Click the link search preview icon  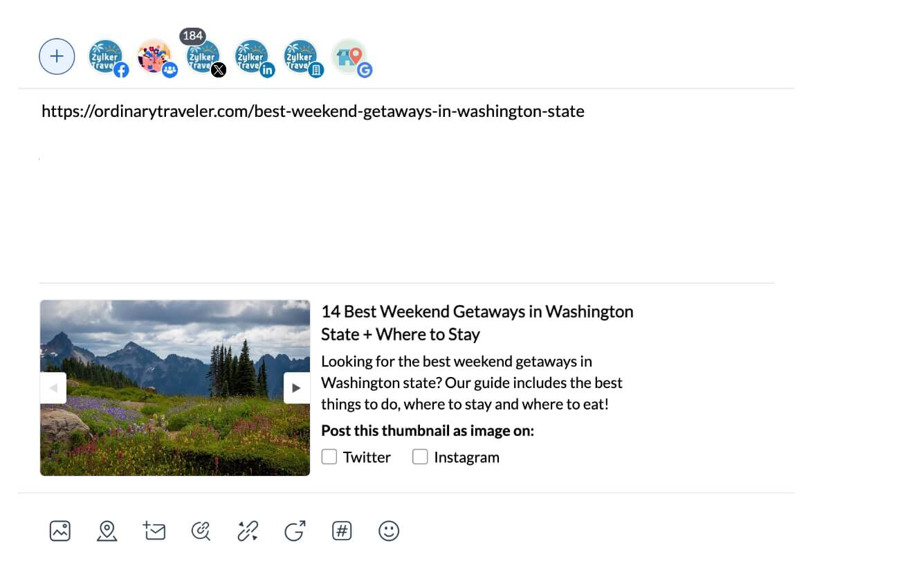click(201, 531)
